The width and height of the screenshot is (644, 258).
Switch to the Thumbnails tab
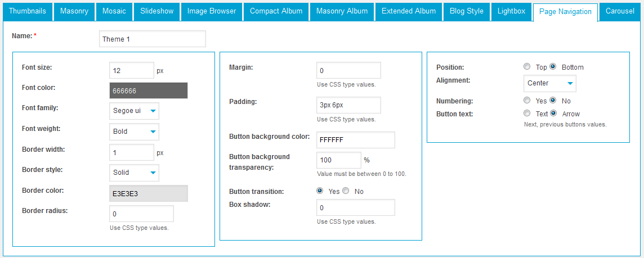28,11
